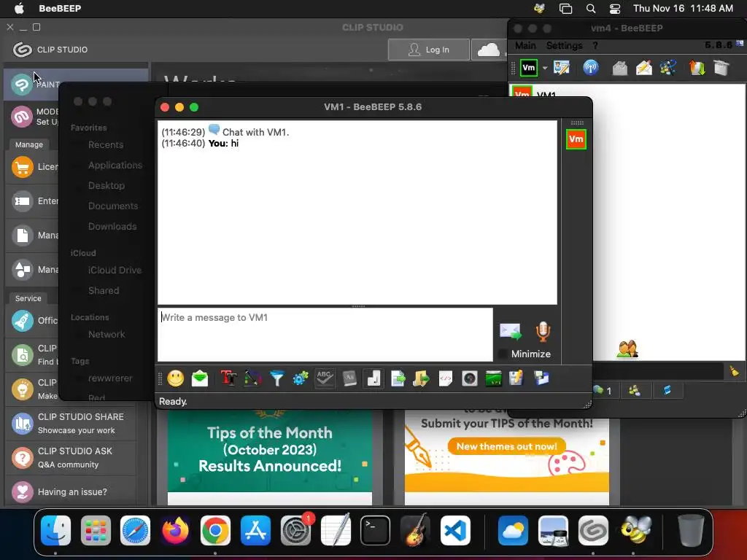This screenshot has width=747, height=560.
Task: Open the ? help menu in BeeBEEP
Action: pos(595,46)
